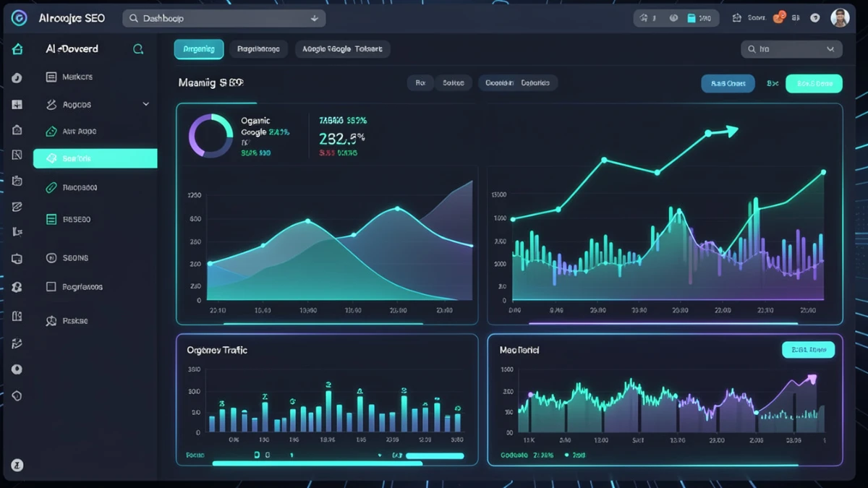Select the paperclip icon sidebar item
This screenshot has width=868, height=488.
pyautogui.click(x=51, y=187)
